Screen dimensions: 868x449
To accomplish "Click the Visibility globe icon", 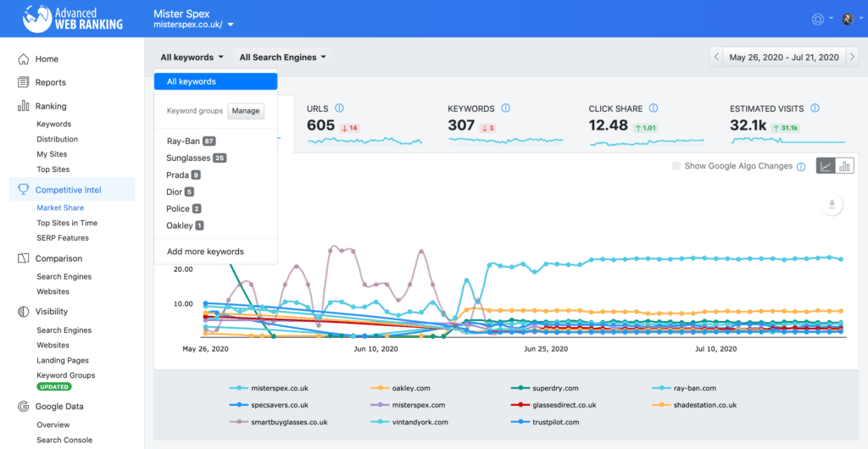I will (23, 311).
